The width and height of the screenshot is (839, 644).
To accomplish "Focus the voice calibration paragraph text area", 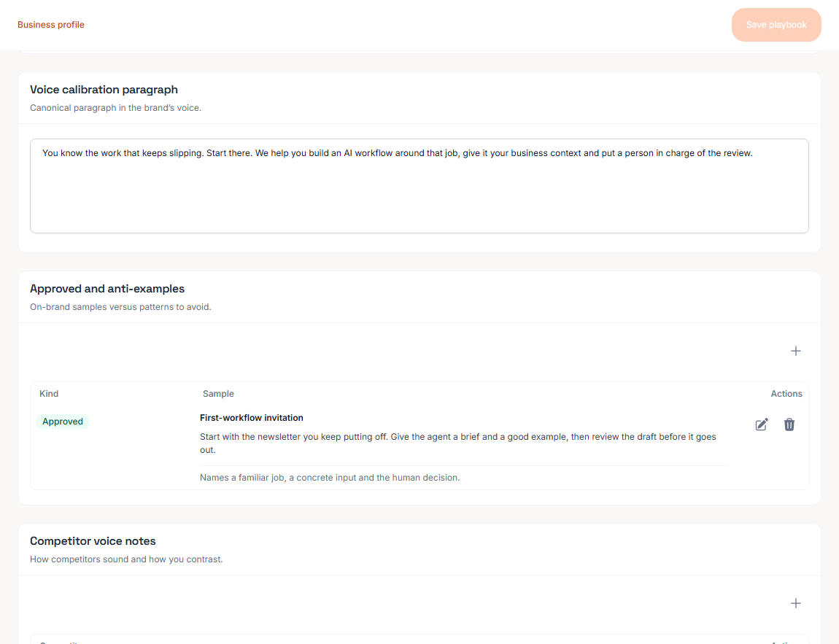I will coord(419,185).
